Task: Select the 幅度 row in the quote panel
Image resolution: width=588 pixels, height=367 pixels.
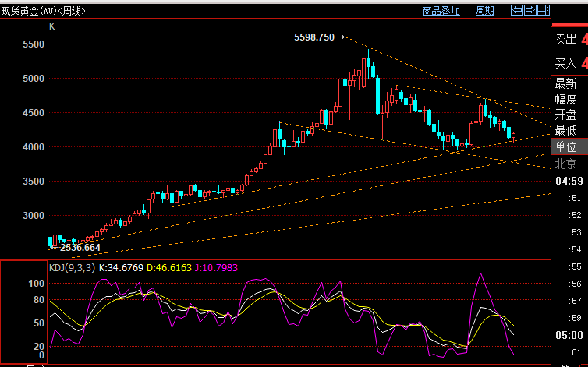Action: click(x=569, y=99)
